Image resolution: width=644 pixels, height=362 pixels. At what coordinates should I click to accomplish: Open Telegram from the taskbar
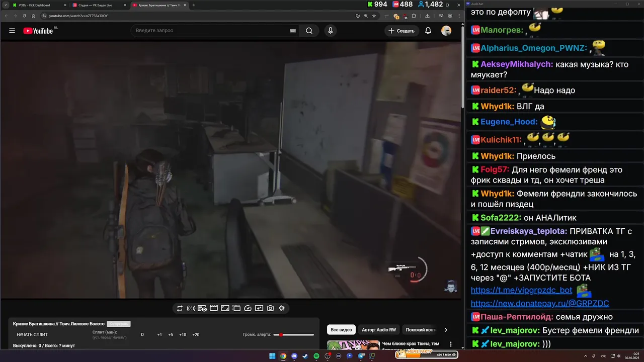pyautogui.click(x=361, y=356)
